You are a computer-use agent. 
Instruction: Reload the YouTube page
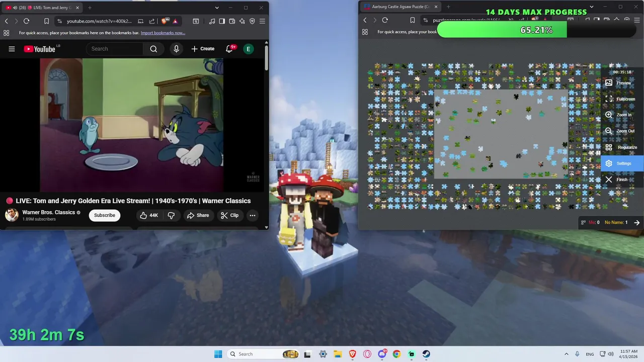[26, 21]
